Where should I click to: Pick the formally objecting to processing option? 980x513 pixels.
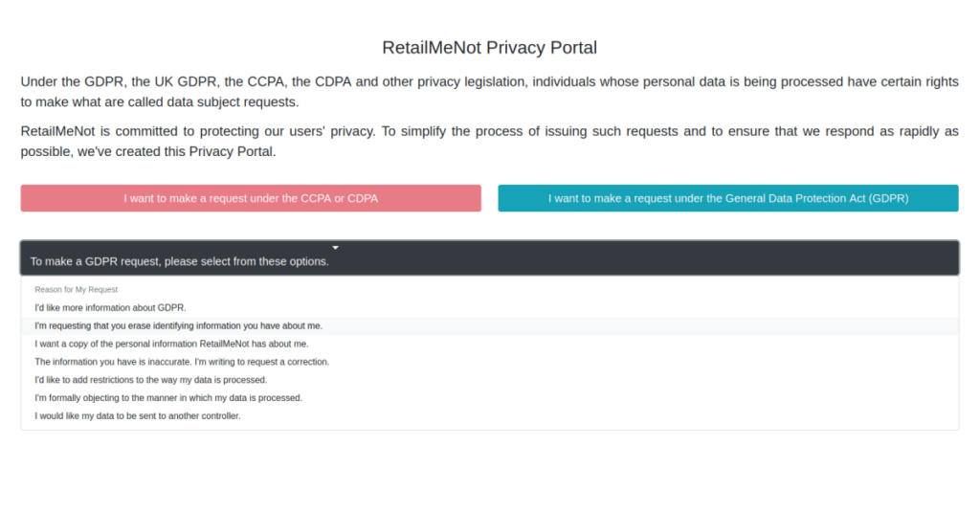(x=168, y=397)
